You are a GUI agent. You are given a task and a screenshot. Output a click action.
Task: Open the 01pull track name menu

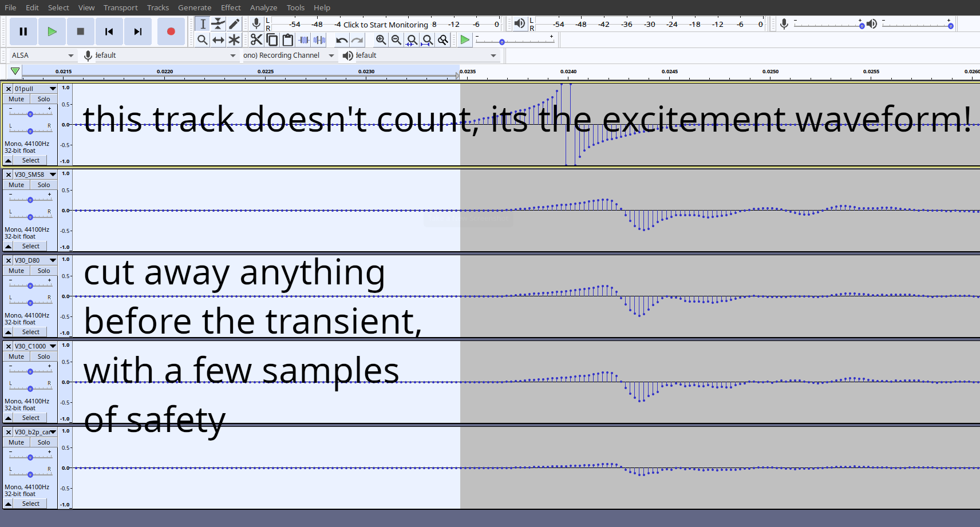tap(35, 89)
